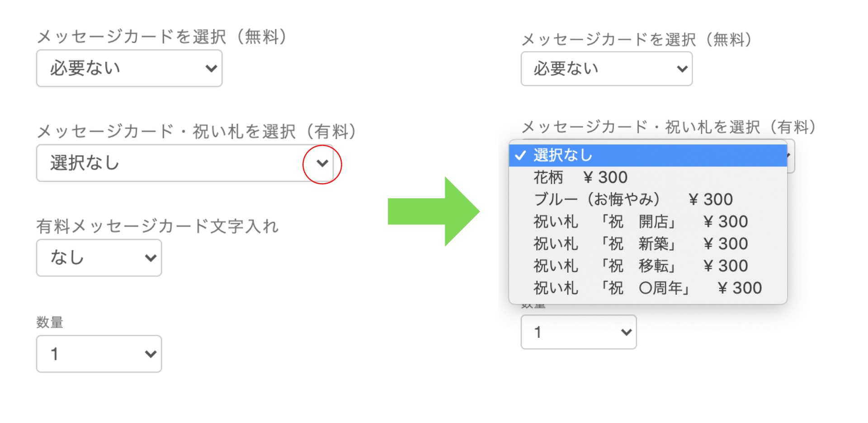
Task: Select 花柄 ¥300 option
Action: [580, 177]
